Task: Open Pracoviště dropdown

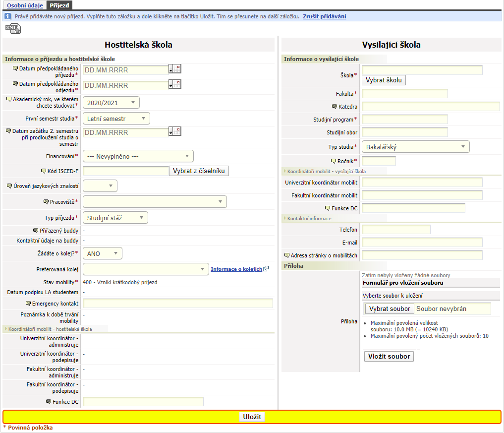Action: click(x=155, y=202)
